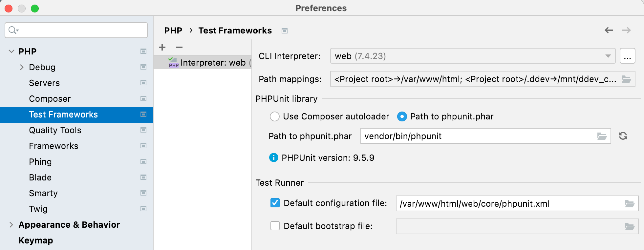
Task: Uncheck the Default configuration file option
Action: [x=275, y=203]
